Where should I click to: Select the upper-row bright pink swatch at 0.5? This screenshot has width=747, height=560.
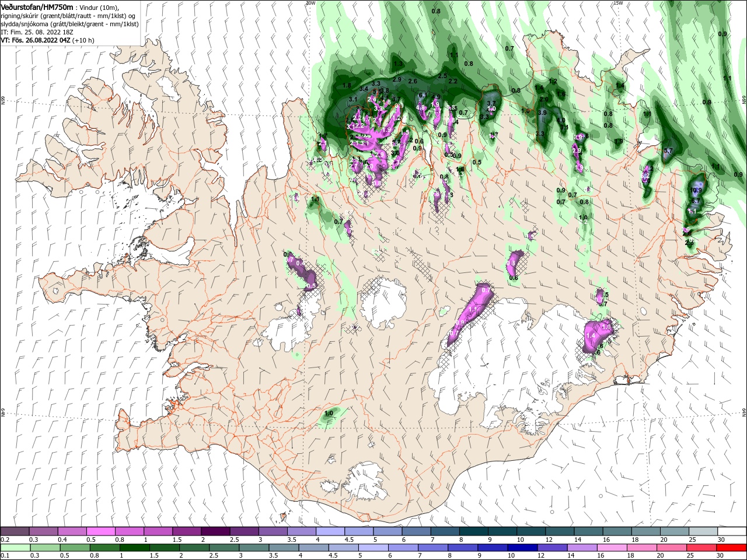[100, 531]
